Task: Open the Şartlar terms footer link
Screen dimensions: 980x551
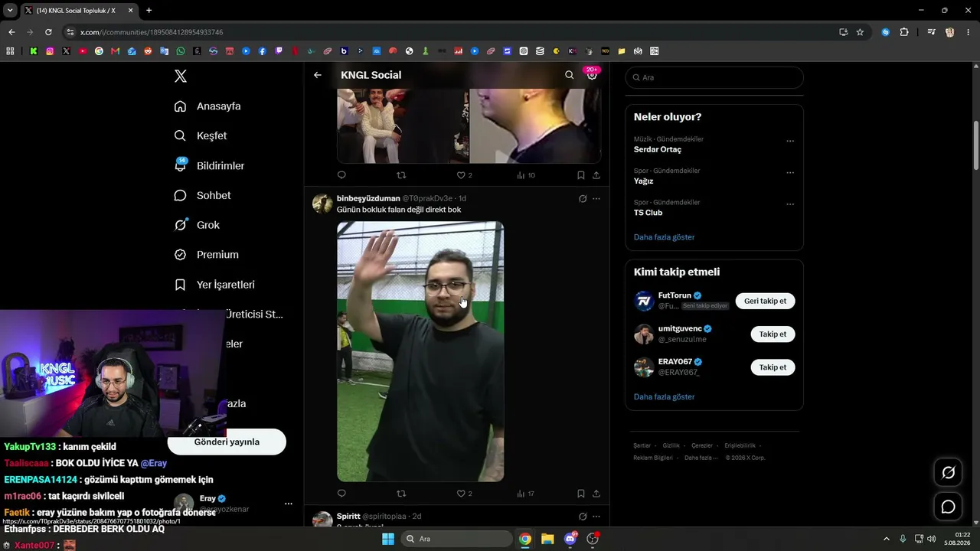Action: coord(642,445)
